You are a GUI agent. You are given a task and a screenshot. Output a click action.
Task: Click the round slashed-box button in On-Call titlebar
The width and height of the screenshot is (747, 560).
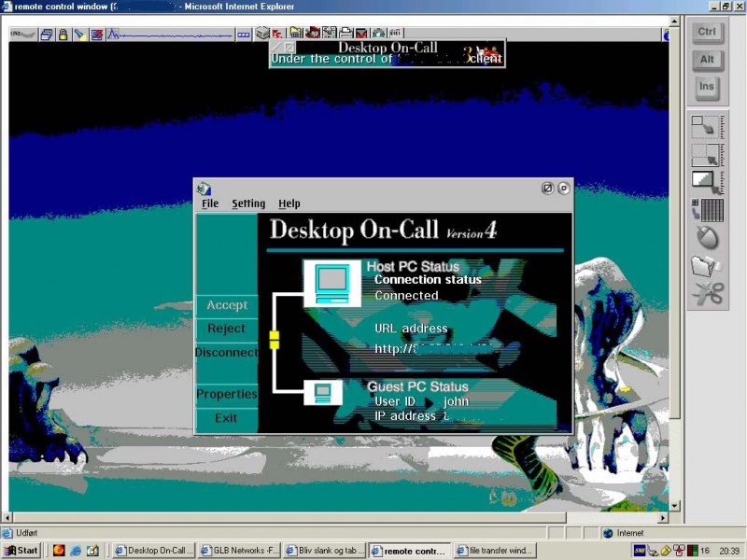(548, 189)
